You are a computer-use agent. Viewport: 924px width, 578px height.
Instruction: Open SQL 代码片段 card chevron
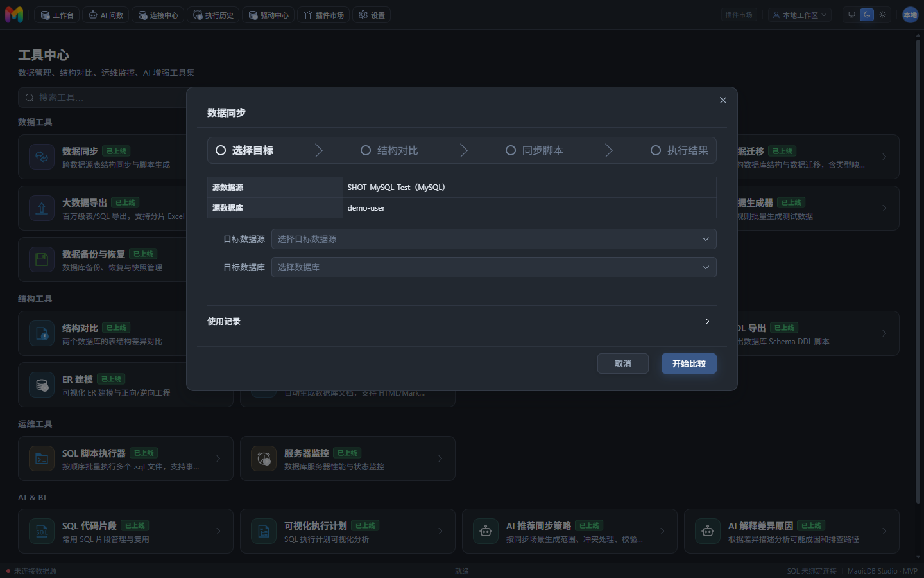pos(218,531)
